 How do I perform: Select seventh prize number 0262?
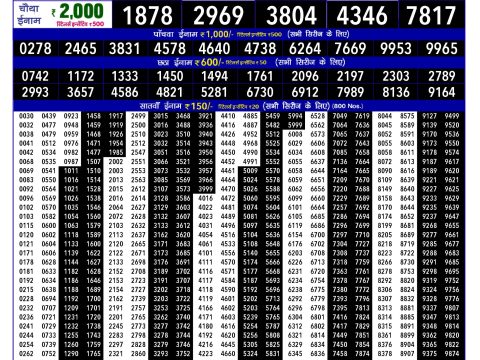coord(26,353)
